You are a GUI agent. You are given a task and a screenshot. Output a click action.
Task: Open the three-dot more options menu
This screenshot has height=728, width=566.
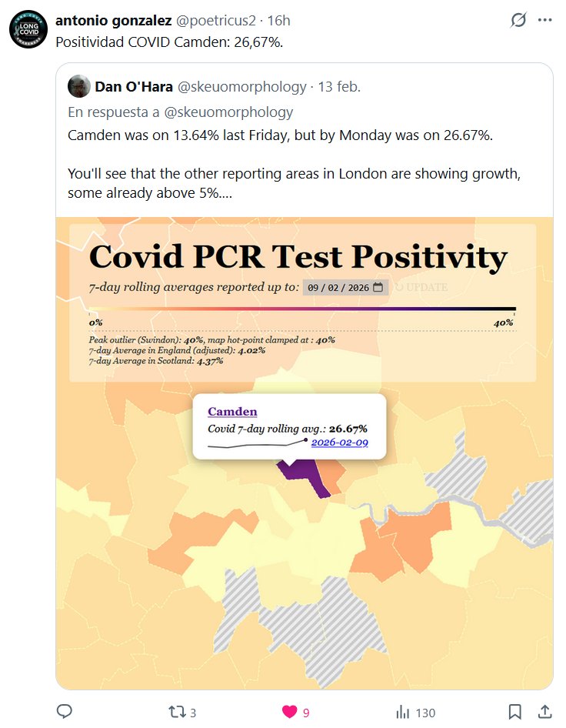545,21
